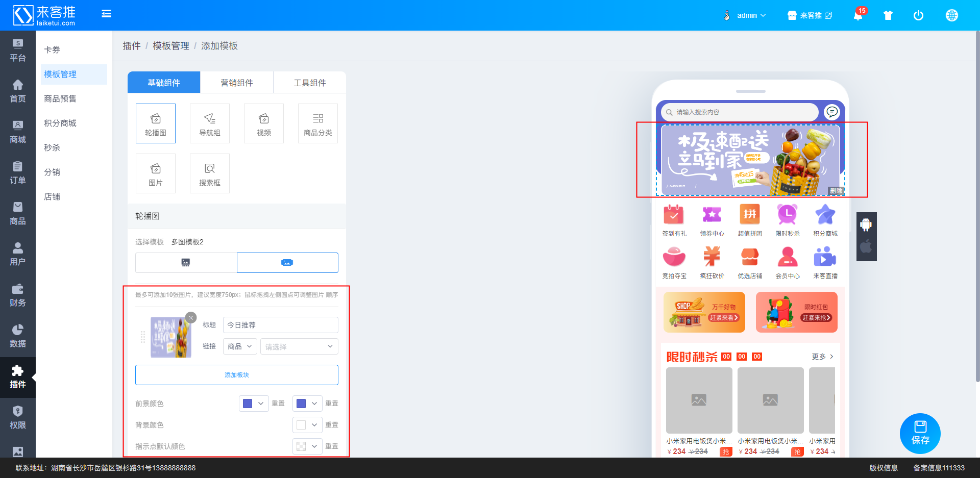The width and height of the screenshot is (980, 478).
Task: Select the 视频 video component
Action: (x=264, y=123)
